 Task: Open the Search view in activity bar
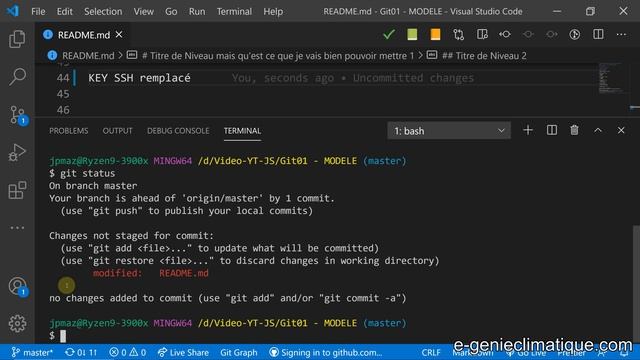pos(17,76)
